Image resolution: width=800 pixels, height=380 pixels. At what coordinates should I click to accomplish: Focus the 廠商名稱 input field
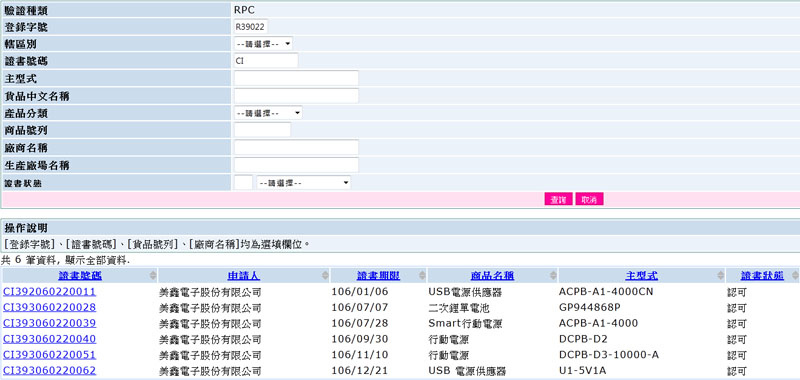click(296, 148)
